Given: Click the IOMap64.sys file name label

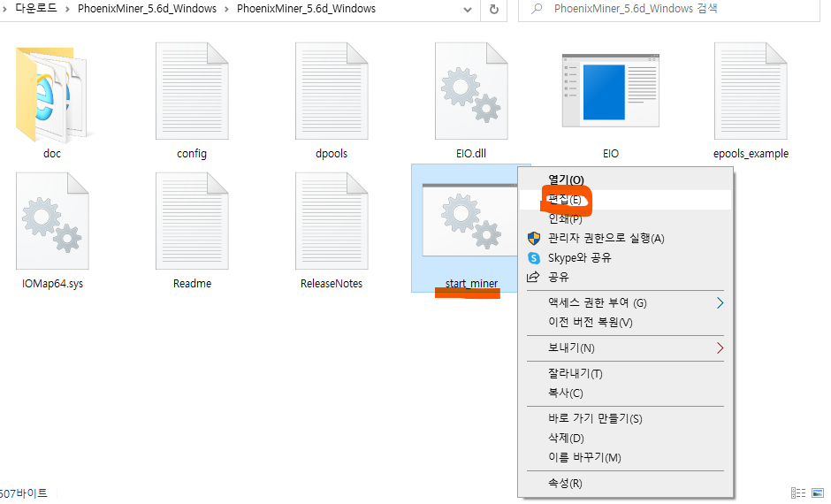Looking at the screenshot, I should (52, 284).
